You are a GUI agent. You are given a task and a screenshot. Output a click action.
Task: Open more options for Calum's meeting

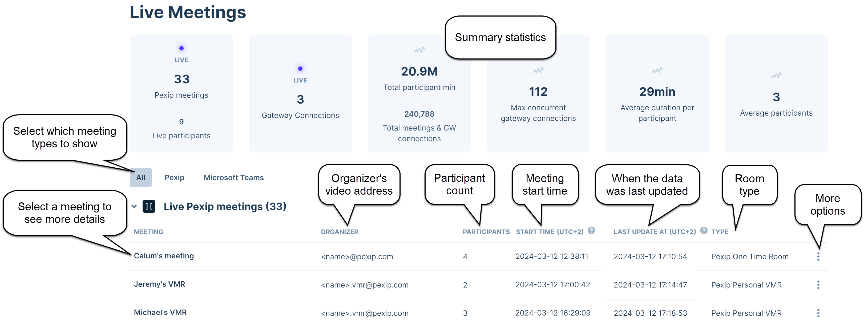(818, 257)
